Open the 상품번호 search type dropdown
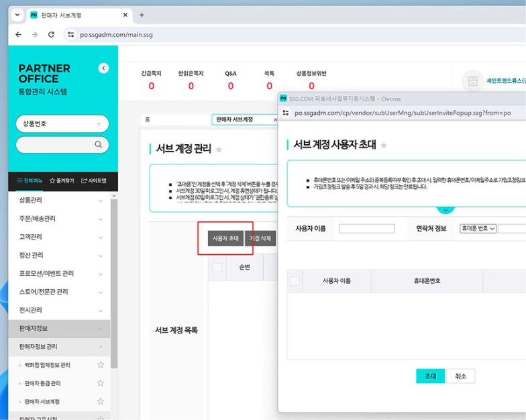 pyautogui.click(x=62, y=123)
